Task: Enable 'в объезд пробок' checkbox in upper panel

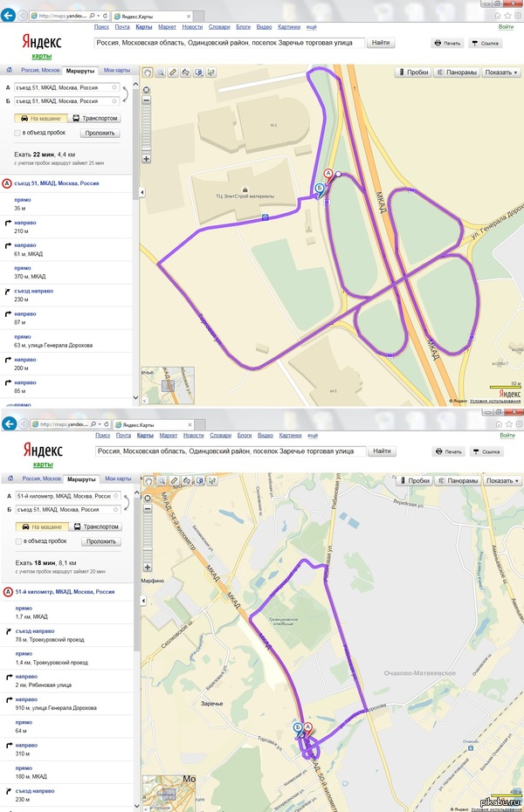Action: point(17,134)
